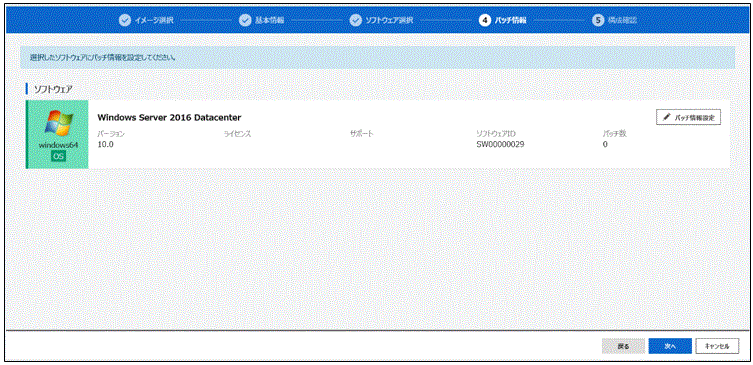Click the checkmark icon for 基本情報 step
This screenshot has height=365, width=753.
point(245,20)
